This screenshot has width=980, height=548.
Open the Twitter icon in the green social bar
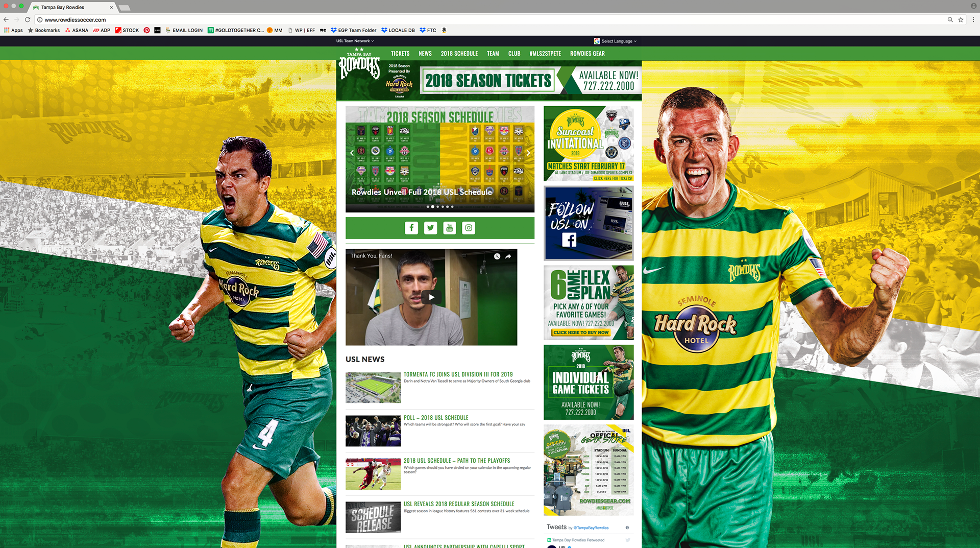(431, 228)
